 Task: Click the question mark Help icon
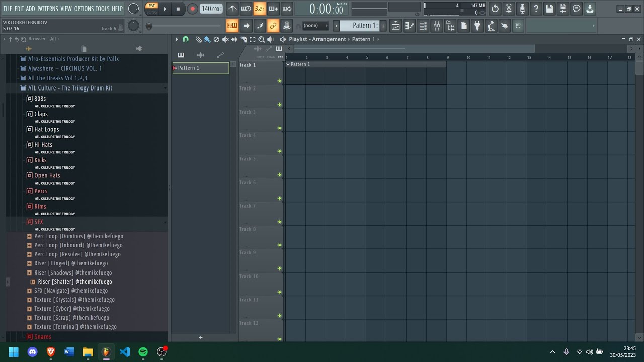point(536,9)
